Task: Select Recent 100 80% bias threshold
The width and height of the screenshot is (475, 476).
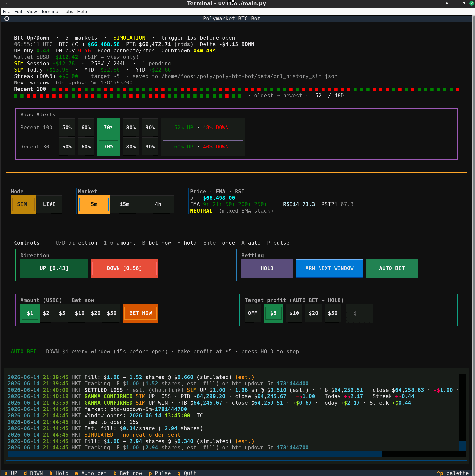Action: [131, 127]
